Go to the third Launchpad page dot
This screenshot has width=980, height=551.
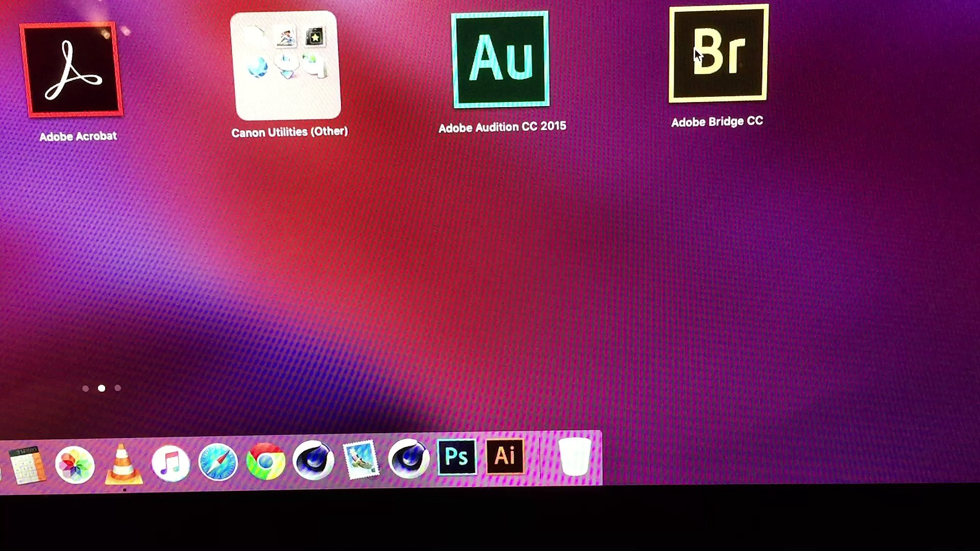[x=118, y=388]
